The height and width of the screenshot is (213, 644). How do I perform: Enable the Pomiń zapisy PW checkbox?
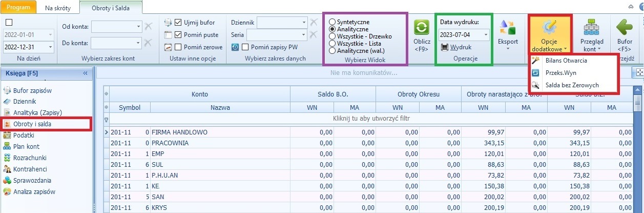point(245,47)
